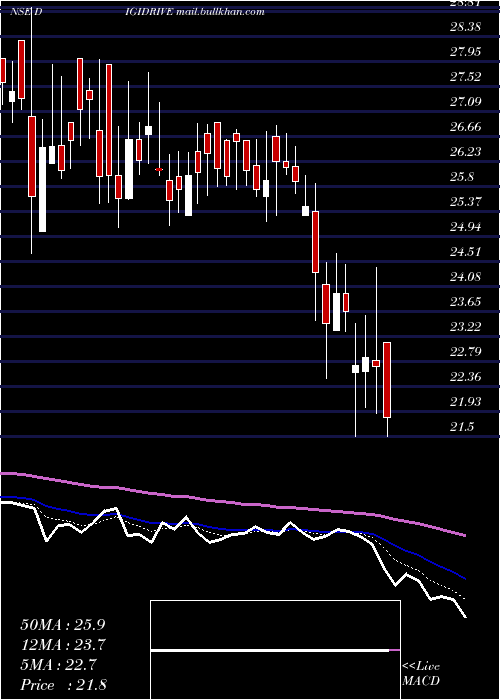
Task: Click the 21.5 price axis label
Action: tap(462, 427)
